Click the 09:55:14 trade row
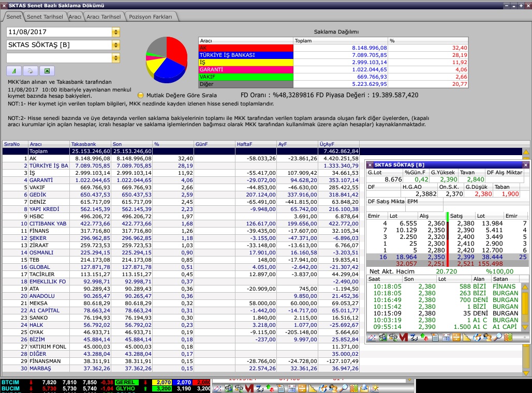This screenshot has width=532, height=393. tap(445, 327)
